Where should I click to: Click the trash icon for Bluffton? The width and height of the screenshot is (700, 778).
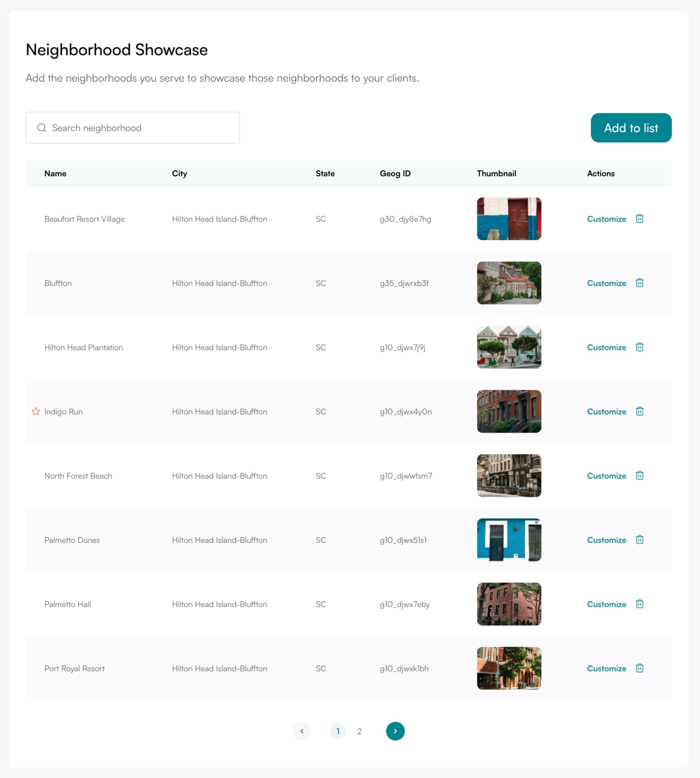(x=640, y=283)
